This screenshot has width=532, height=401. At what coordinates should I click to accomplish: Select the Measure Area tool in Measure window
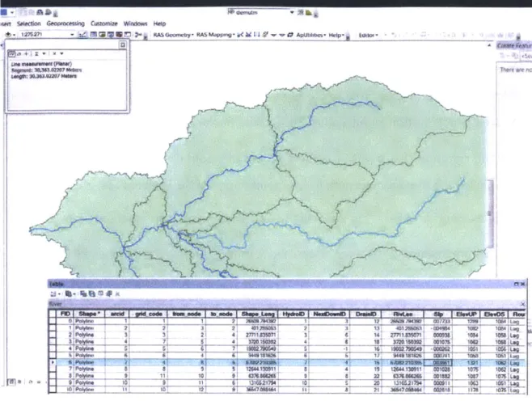pyautogui.click(x=19, y=53)
